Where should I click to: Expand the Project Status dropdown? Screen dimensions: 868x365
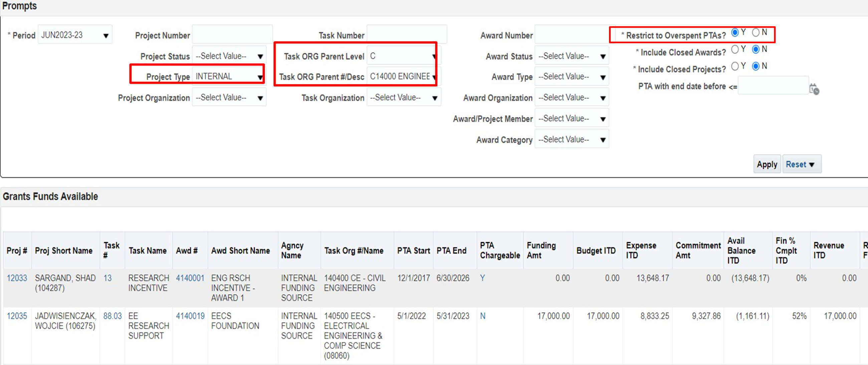tap(260, 56)
